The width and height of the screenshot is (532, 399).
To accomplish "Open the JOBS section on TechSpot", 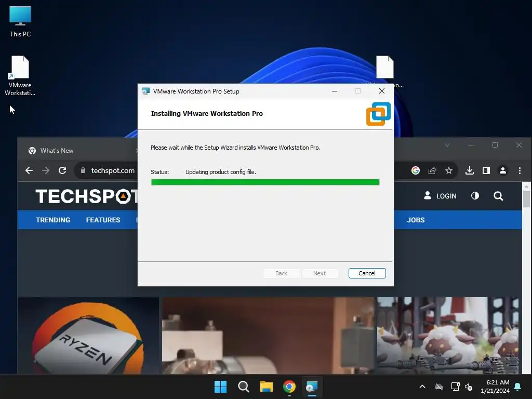I will pos(416,220).
